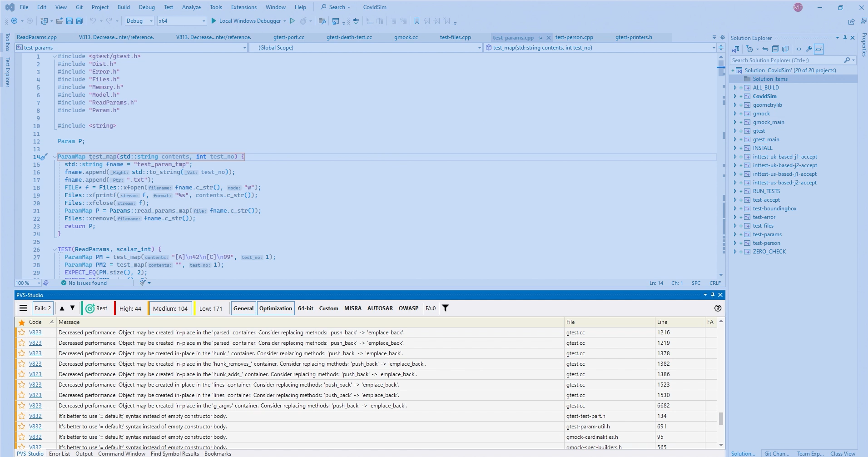This screenshot has width=868, height=457.
Task: Click the PVS-Studio filter funnel icon
Action: (446, 308)
